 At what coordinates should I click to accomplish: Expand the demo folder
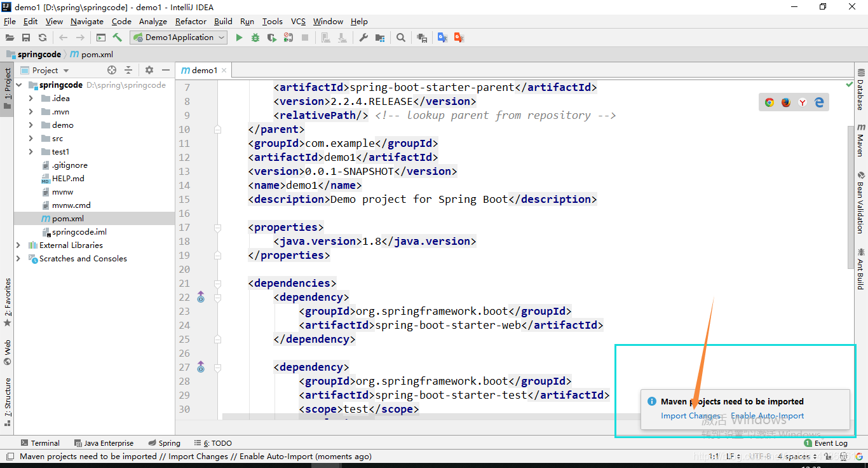[31, 125]
